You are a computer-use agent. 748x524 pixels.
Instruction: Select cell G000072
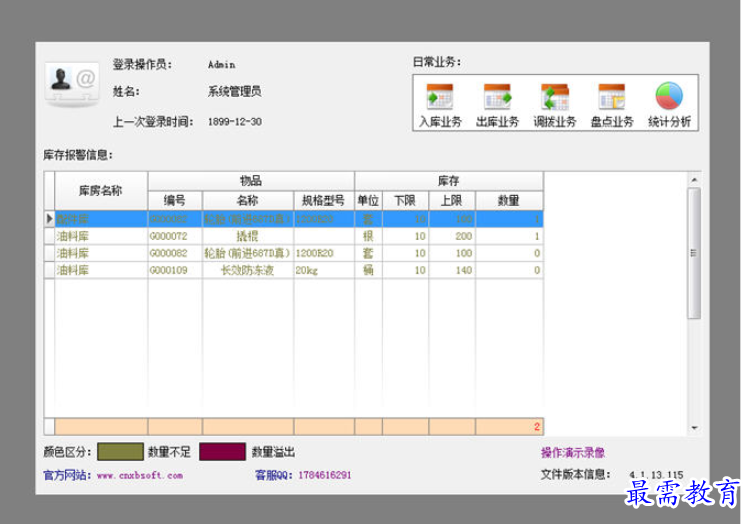click(x=175, y=236)
